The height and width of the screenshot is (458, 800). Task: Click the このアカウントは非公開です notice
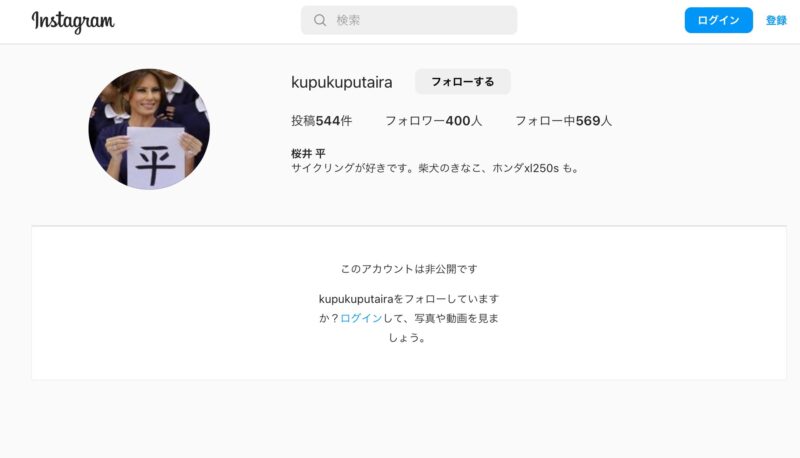tap(409, 269)
